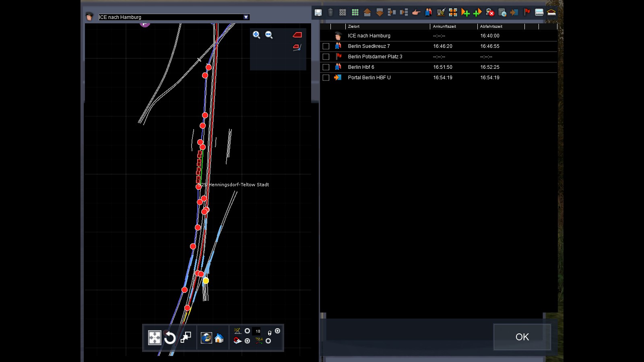Screen dimensions: 644x362
Task: Select the rotate tool in map toolbar
Action: pos(170,338)
